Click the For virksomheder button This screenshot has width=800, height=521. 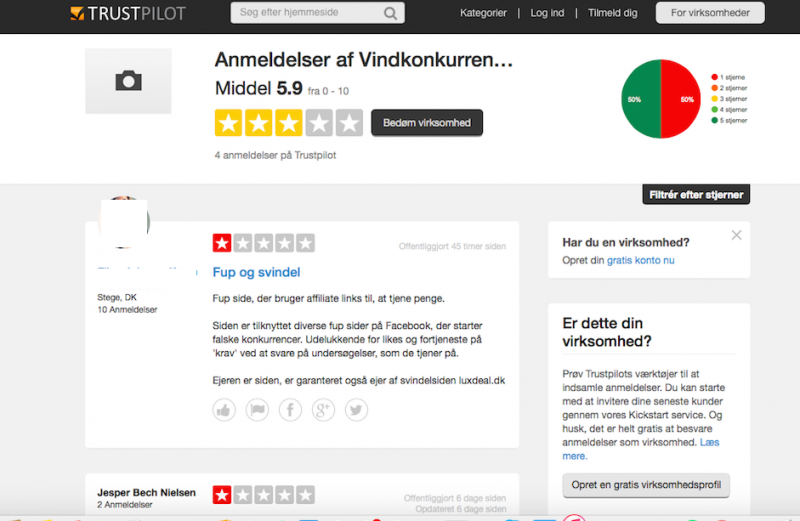[710, 13]
